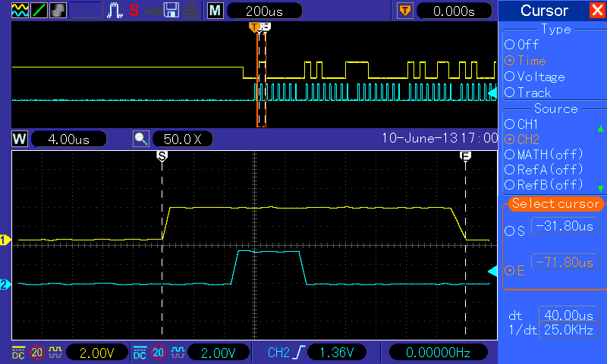607x364 pixels.
Task: Click the CH1 2.00V scale readout
Action: tap(97, 353)
